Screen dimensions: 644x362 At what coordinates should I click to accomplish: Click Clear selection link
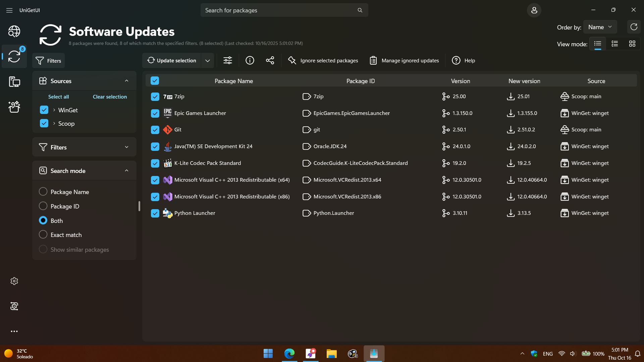pos(110,97)
